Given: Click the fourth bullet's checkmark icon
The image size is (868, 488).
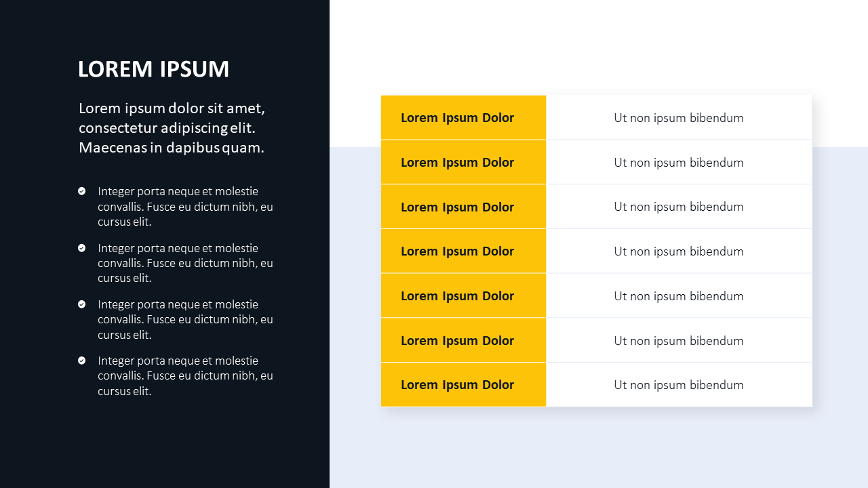Looking at the screenshot, I should click(82, 361).
